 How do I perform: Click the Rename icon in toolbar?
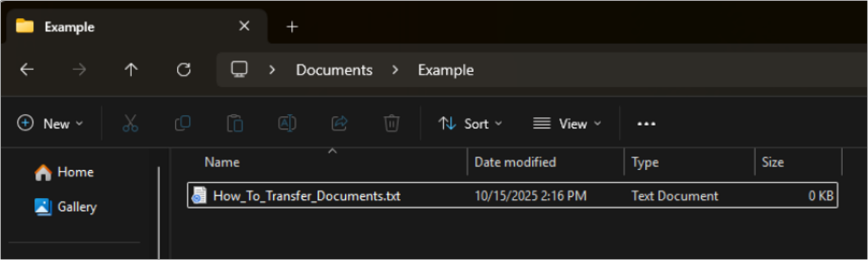[287, 124]
